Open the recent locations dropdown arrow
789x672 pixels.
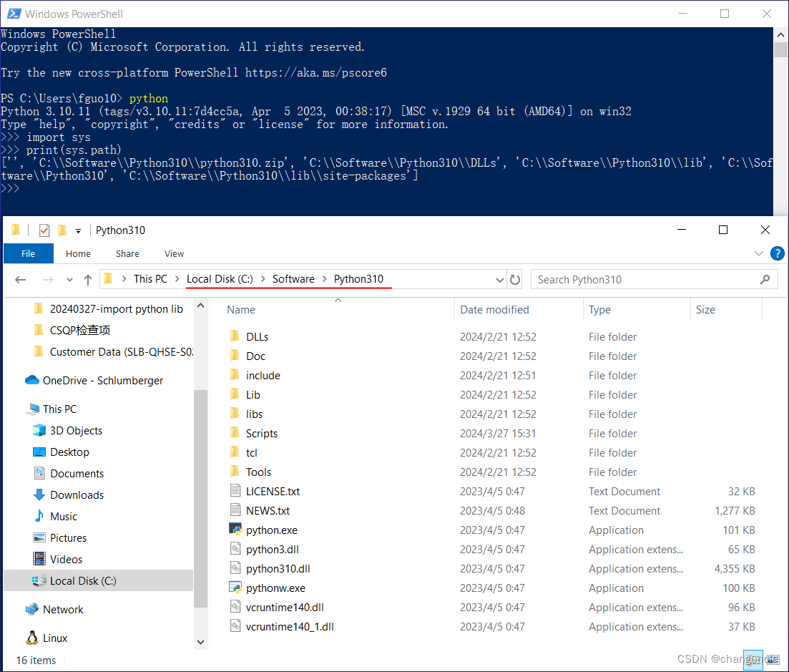coord(69,280)
